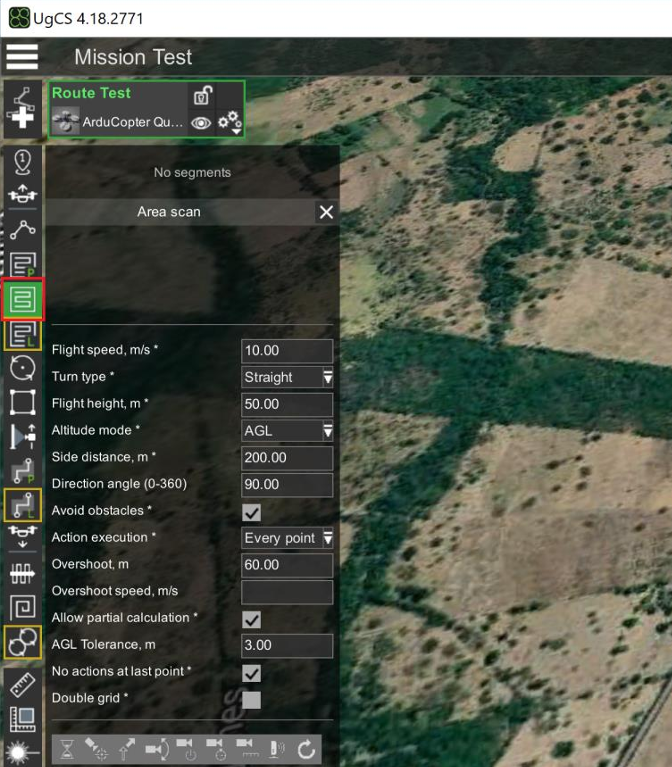672x767 pixels.
Task: Open the measurement ruler tool
Action: [22, 685]
